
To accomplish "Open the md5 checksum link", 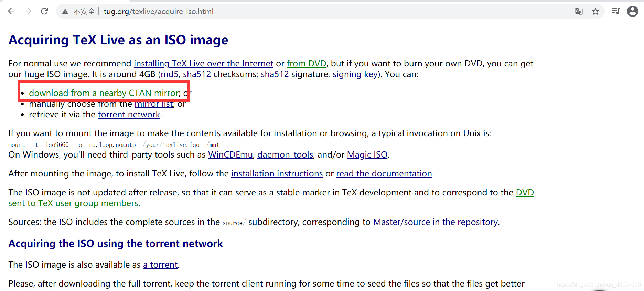I will point(170,74).
